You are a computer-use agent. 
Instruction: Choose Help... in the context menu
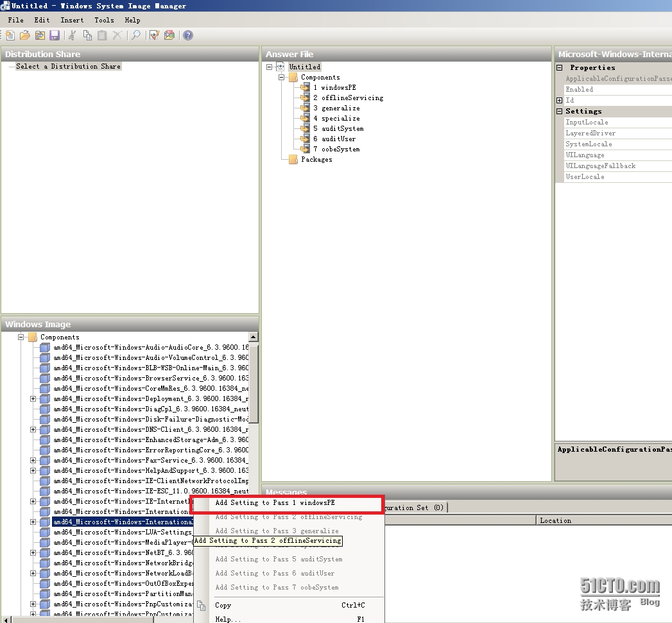pyautogui.click(x=289, y=619)
